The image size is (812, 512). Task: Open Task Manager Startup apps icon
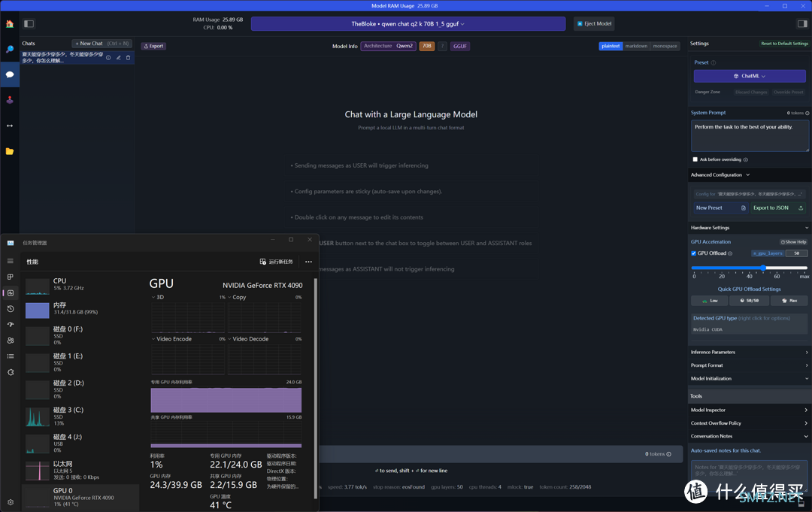pyautogui.click(x=11, y=325)
